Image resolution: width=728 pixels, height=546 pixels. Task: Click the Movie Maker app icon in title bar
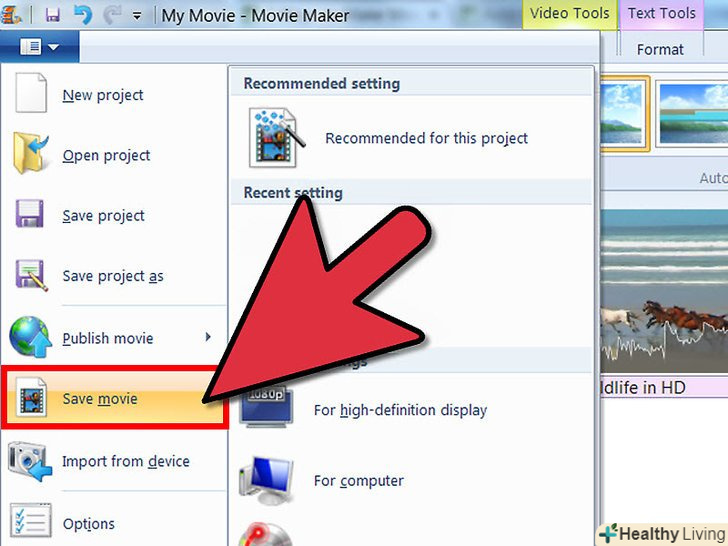pos(11,14)
